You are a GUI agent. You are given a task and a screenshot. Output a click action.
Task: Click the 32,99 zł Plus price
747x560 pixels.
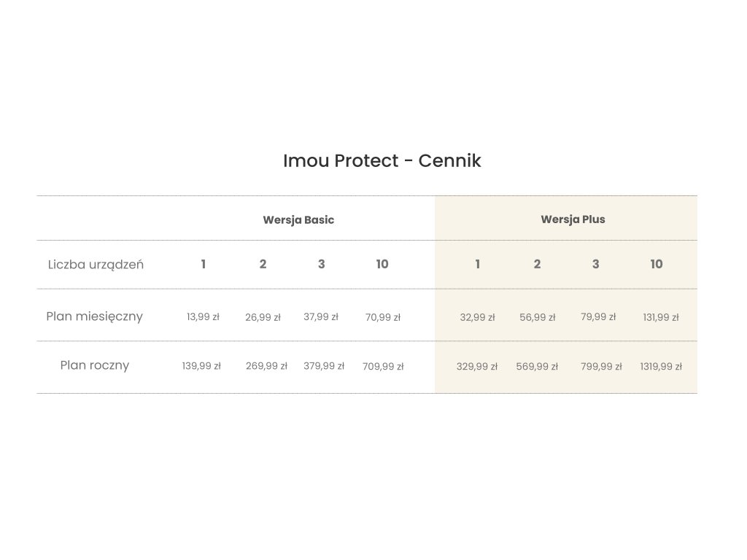click(x=477, y=318)
